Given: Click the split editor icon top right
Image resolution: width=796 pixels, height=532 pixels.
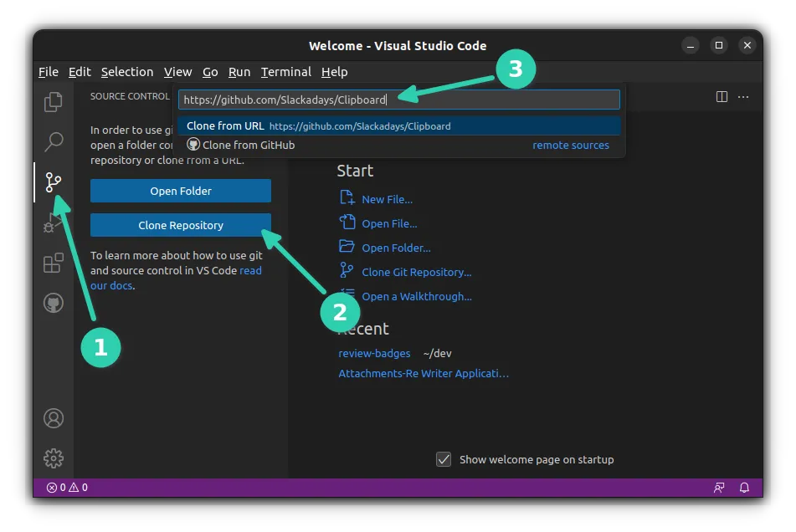Looking at the screenshot, I should 721,96.
